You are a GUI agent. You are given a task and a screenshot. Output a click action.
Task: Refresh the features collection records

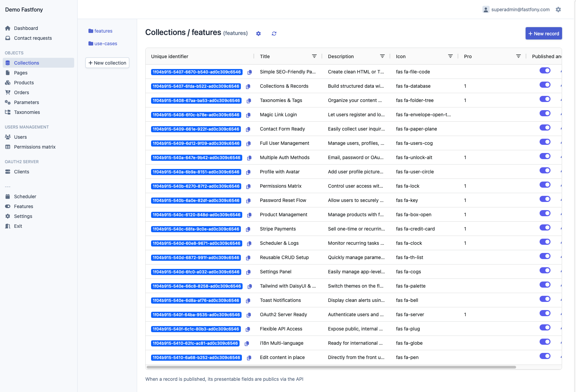pyautogui.click(x=274, y=34)
